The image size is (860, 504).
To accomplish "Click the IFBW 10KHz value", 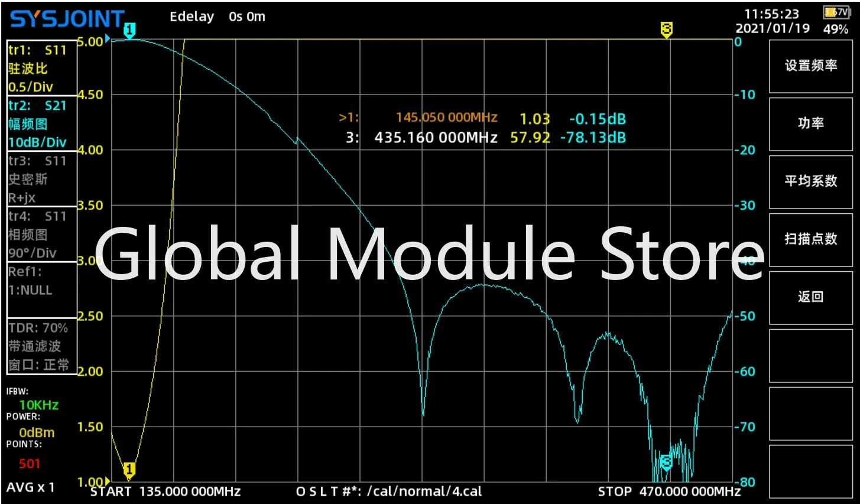I will click(38, 405).
